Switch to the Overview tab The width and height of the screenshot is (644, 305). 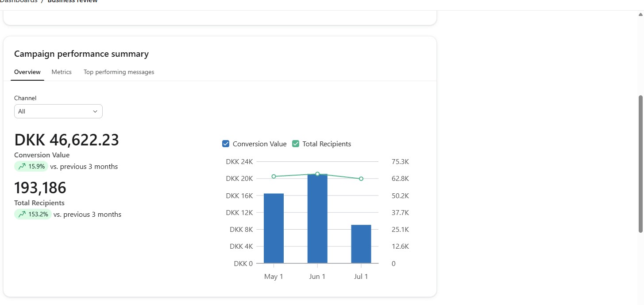coord(27,72)
